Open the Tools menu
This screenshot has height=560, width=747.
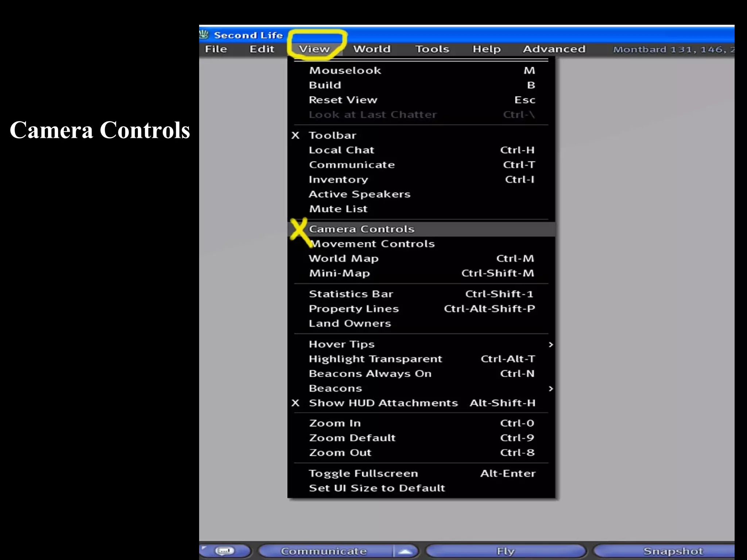coord(432,49)
